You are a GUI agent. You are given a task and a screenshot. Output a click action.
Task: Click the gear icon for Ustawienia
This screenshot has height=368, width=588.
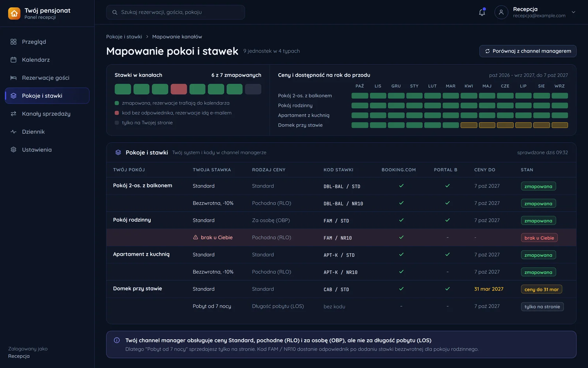point(14,150)
